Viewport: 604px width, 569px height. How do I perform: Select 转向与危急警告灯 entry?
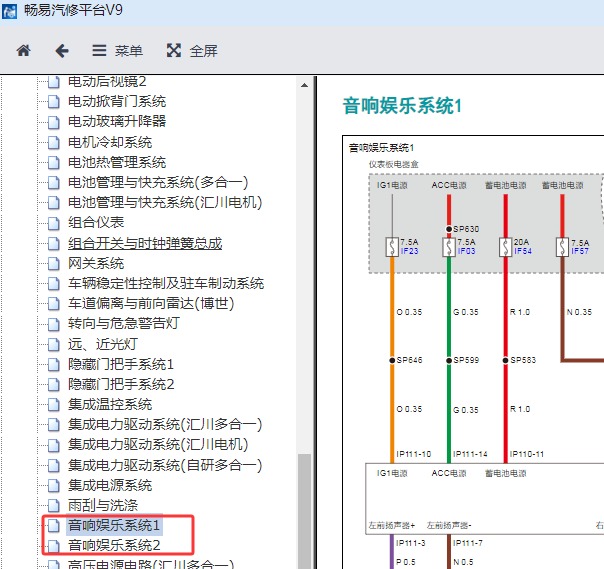coord(124,323)
